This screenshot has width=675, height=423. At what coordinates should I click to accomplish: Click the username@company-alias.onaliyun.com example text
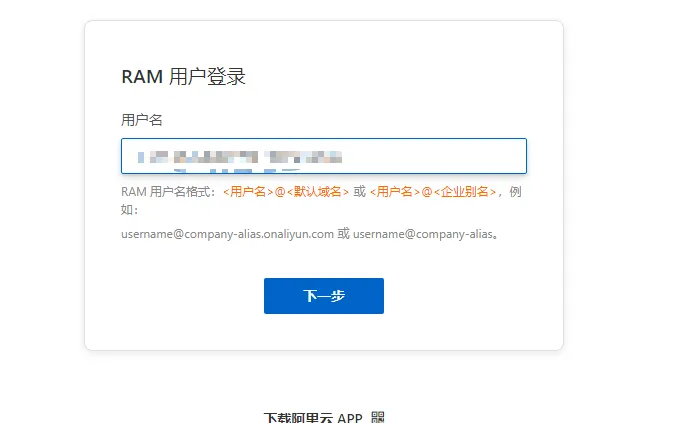(227, 234)
